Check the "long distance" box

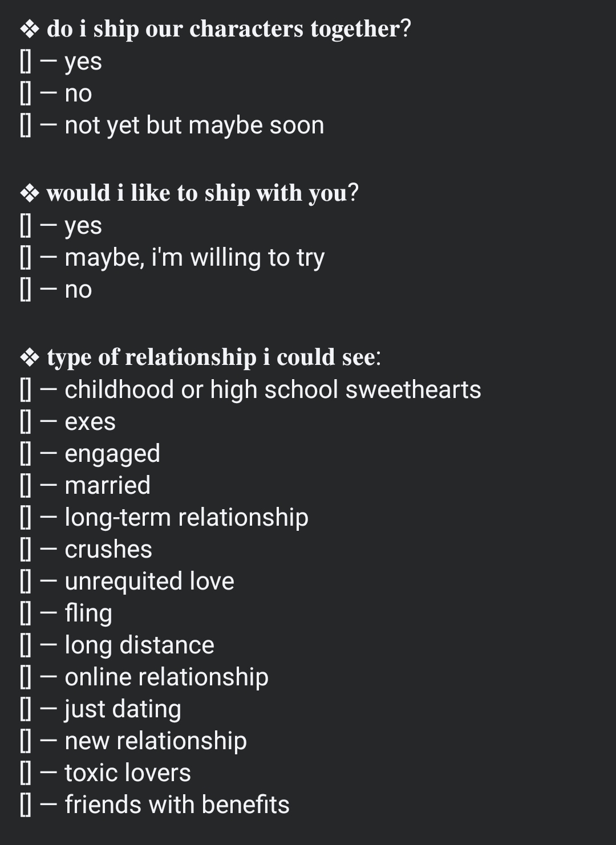point(26,646)
